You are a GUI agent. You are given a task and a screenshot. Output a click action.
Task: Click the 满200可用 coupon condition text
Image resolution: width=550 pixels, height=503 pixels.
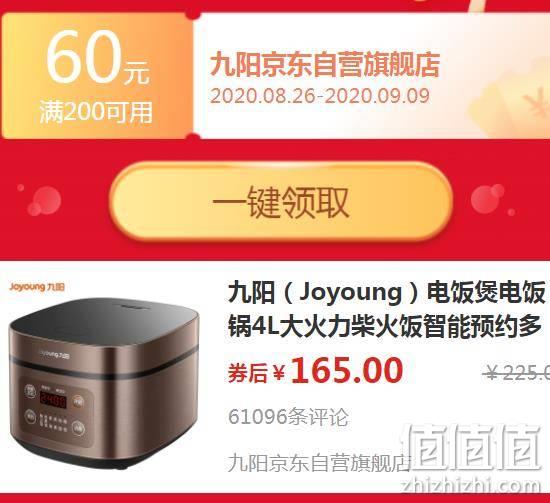click(96, 112)
